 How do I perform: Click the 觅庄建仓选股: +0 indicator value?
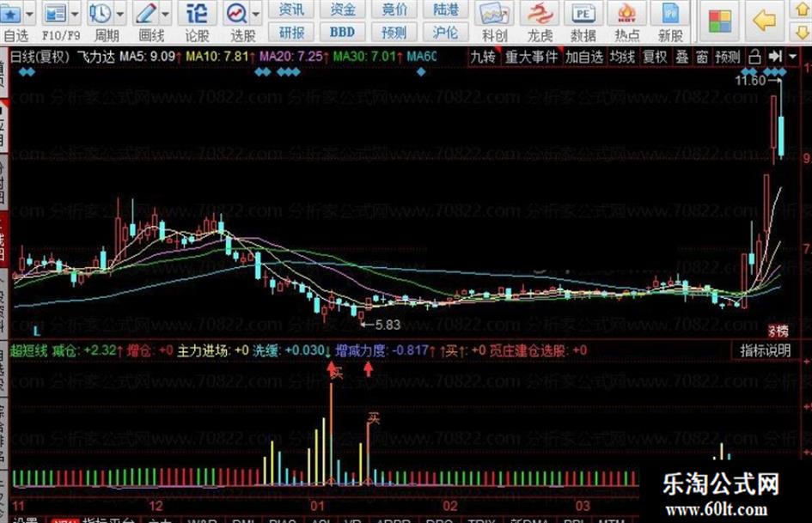tap(538, 350)
